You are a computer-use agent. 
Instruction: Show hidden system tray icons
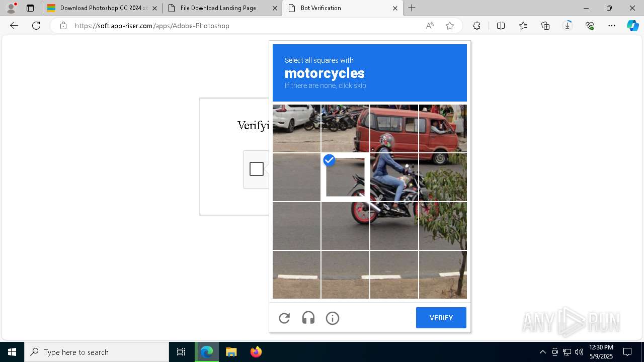point(542,352)
